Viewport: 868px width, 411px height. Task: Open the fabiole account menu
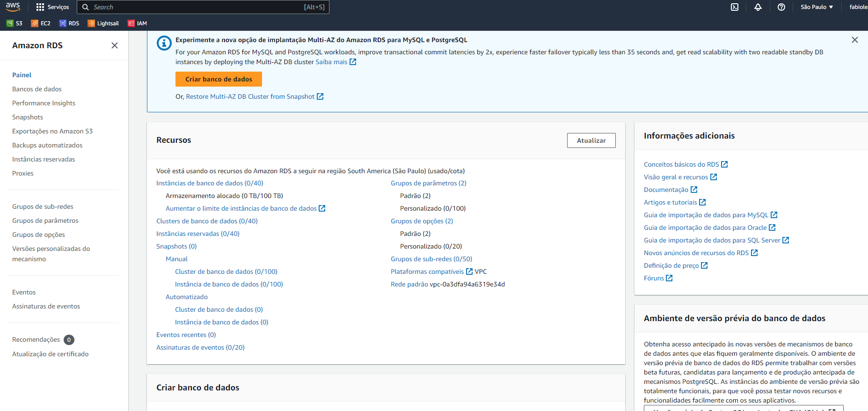coord(859,7)
